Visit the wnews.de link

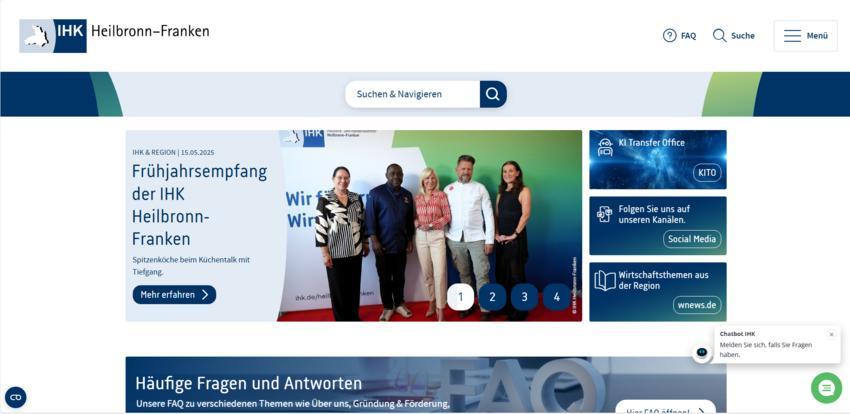[697, 305]
